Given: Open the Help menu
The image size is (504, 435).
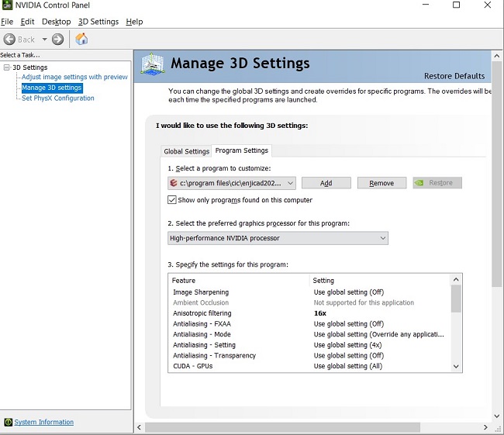Looking at the screenshot, I should [x=134, y=22].
